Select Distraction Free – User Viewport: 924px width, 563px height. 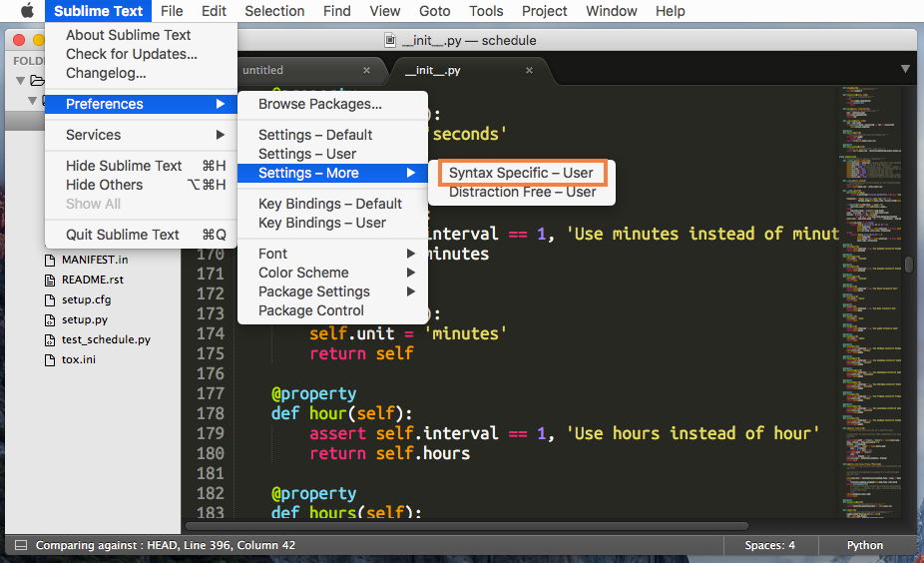pyautogui.click(x=522, y=192)
